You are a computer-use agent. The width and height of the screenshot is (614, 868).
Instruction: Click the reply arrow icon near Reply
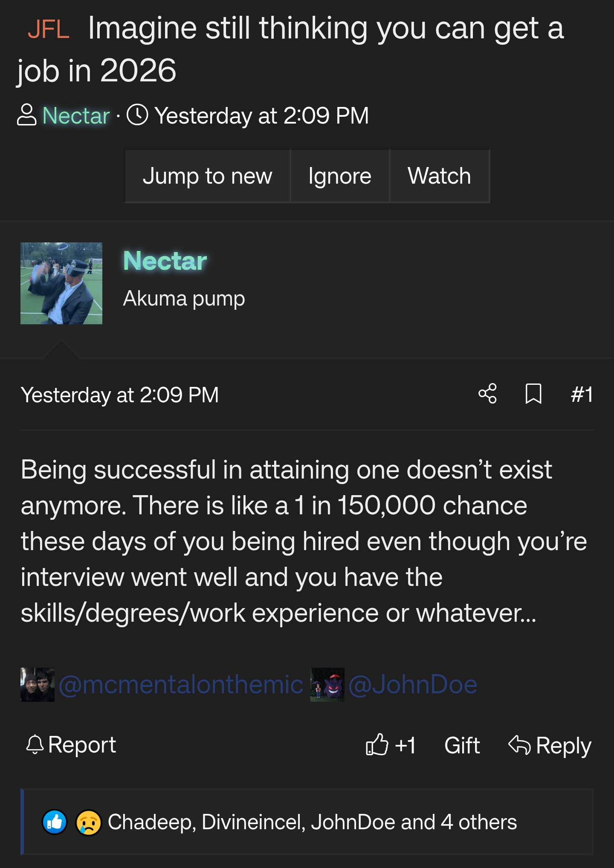521,745
